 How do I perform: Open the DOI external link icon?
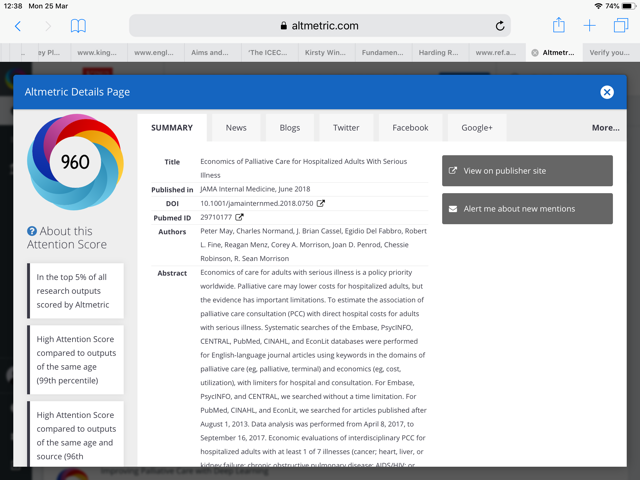click(321, 203)
